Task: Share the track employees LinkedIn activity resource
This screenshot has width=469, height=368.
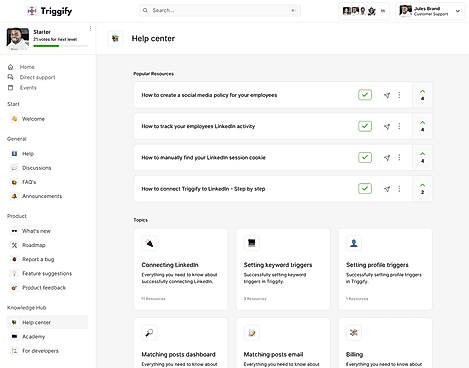Action: 387,126
